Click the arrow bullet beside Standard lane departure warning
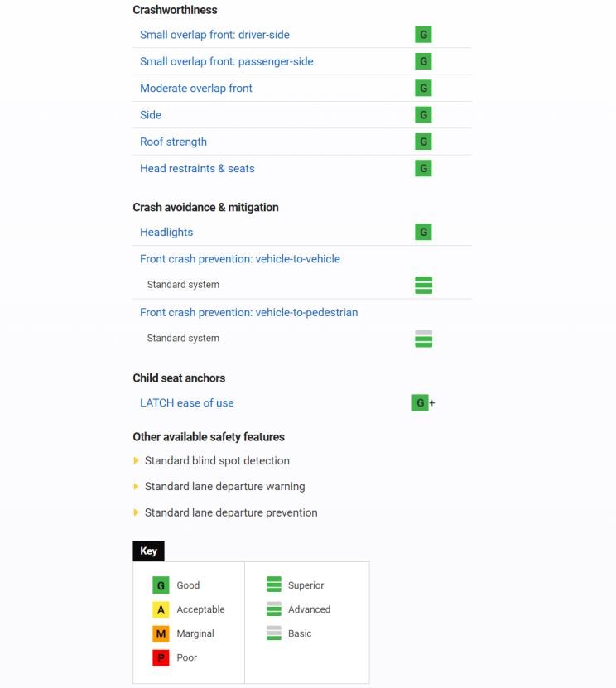 (x=136, y=487)
